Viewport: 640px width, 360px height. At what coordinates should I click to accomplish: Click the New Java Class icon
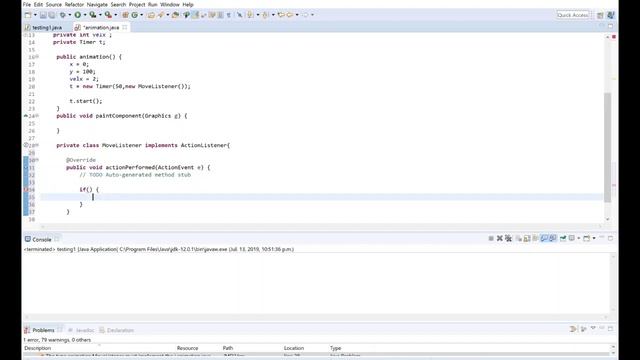tap(134, 15)
